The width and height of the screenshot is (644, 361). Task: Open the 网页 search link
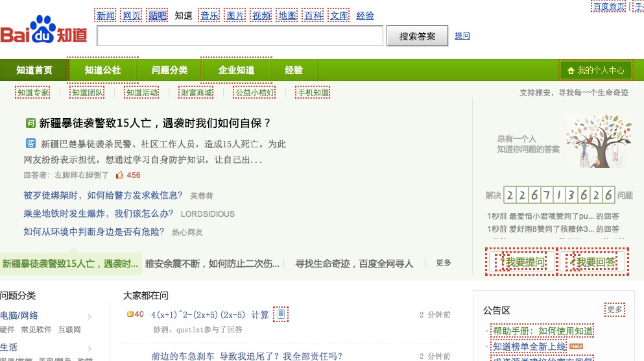(x=132, y=16)
